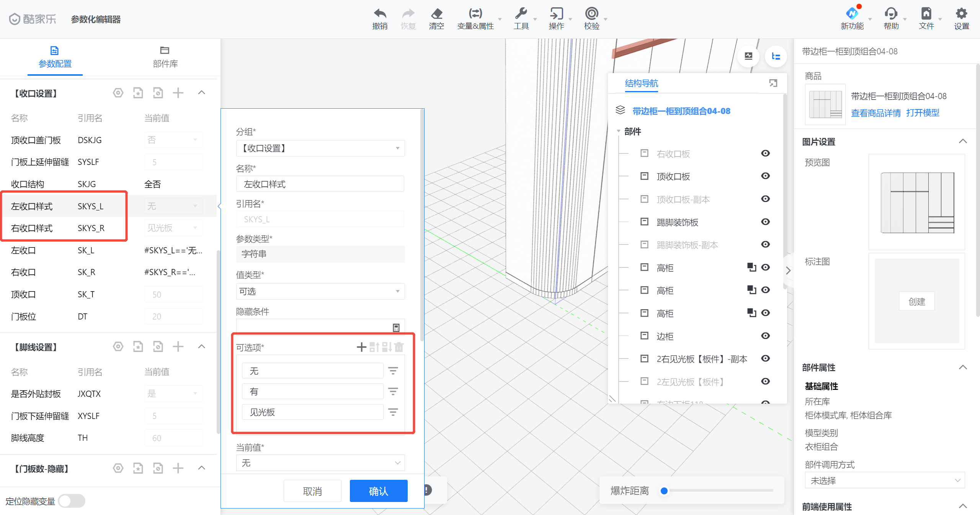Viewport: 980px width, 515px height.
Task: Click the 确认 button
Action: coord(378,491)
